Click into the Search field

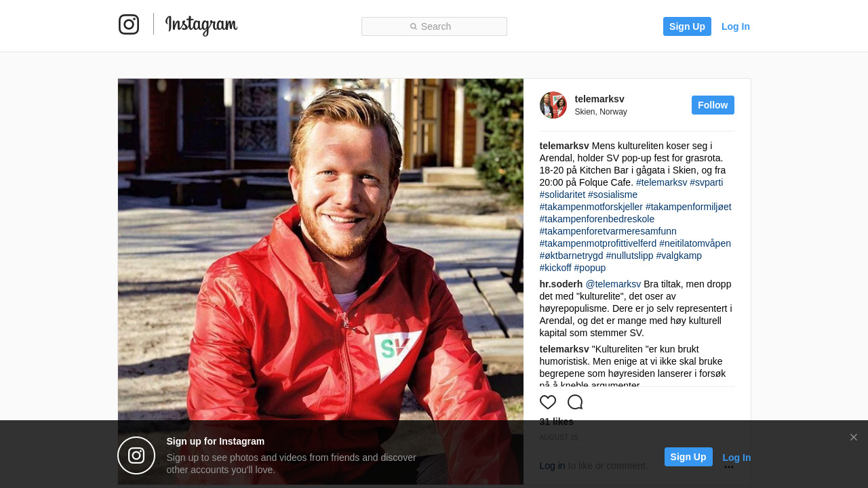coord(434,26)
